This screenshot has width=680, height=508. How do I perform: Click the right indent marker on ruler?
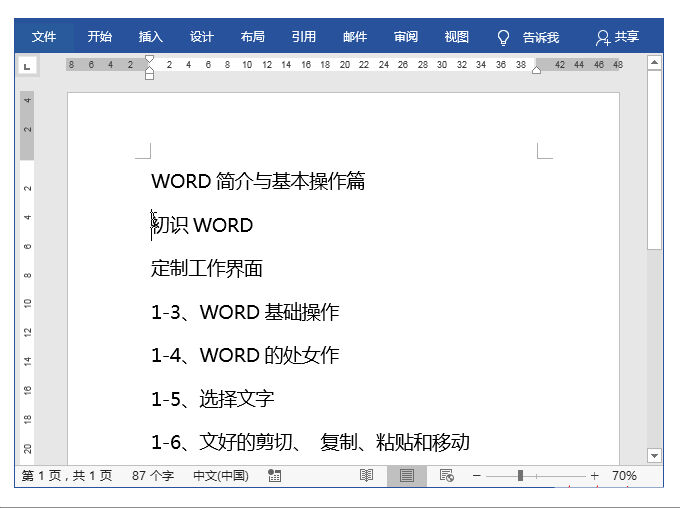point(536,71)
